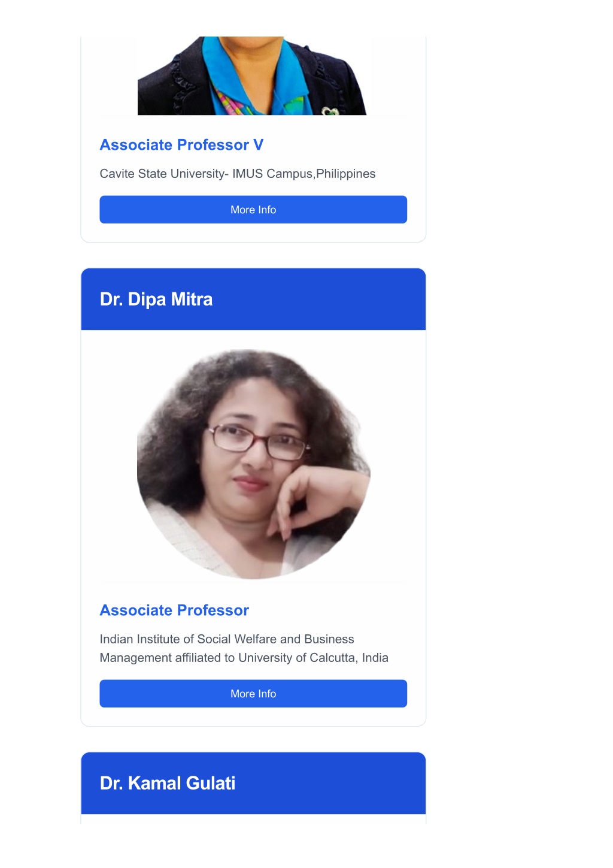The height and width of the screenshot is (868, 613).
Task: Click the cropped photo with blue scarf
Action: (252, 75)
